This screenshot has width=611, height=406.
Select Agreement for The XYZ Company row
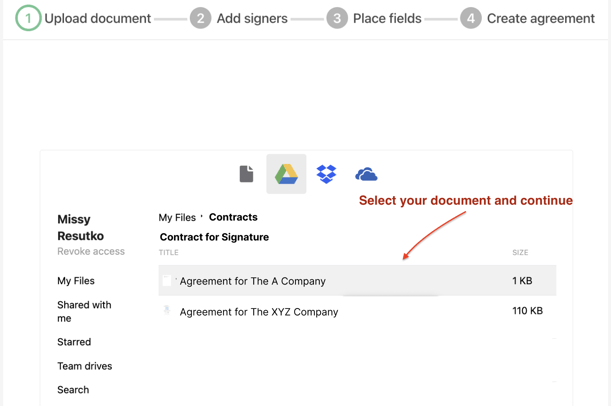357,311
